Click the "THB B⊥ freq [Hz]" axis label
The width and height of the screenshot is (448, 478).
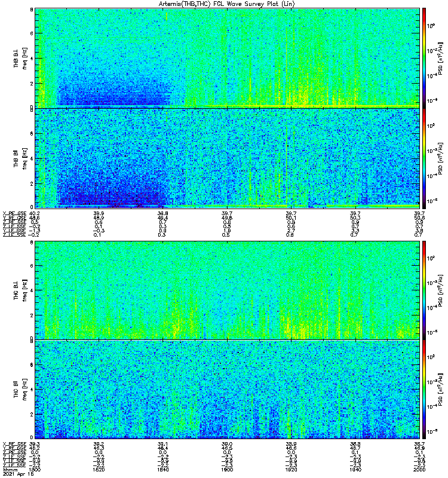[x=20, y=59]
